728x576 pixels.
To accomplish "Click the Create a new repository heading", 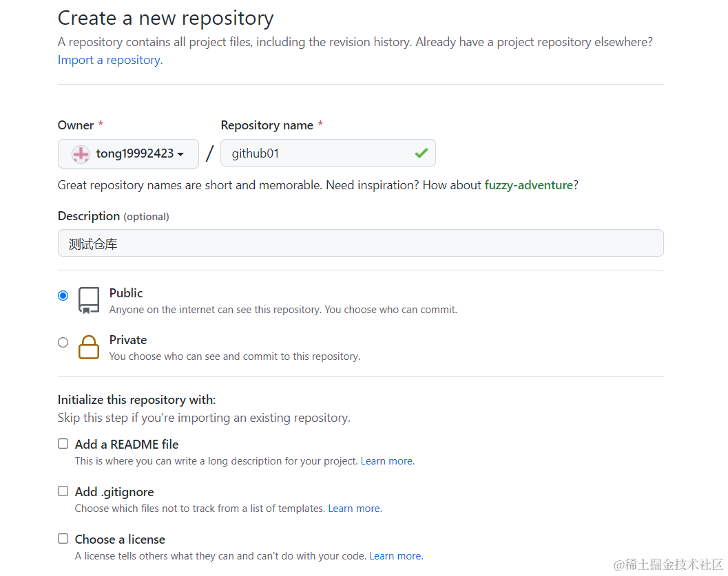I will 166,19.
